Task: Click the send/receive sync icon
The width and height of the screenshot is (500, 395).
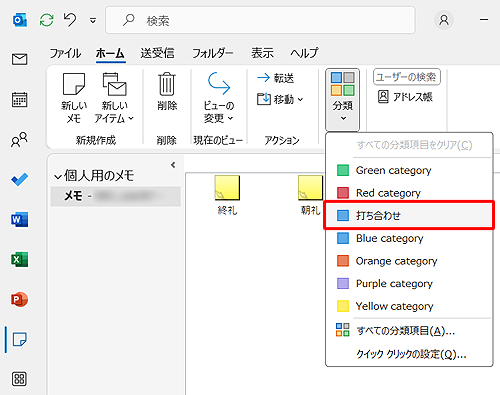Action: pos(47,20)
